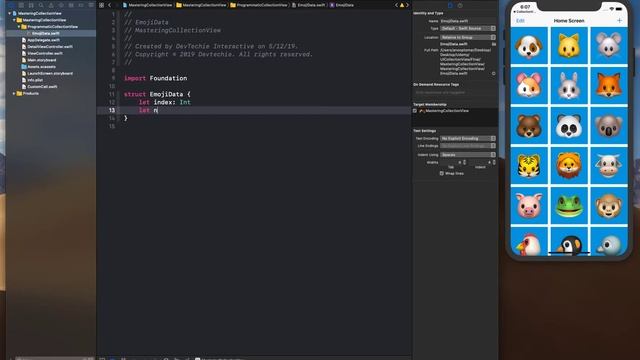Click the 'import Foundation' code line
Image resolution: width=640 pixels, height=360 pixels.
click(x=155, y=78)
